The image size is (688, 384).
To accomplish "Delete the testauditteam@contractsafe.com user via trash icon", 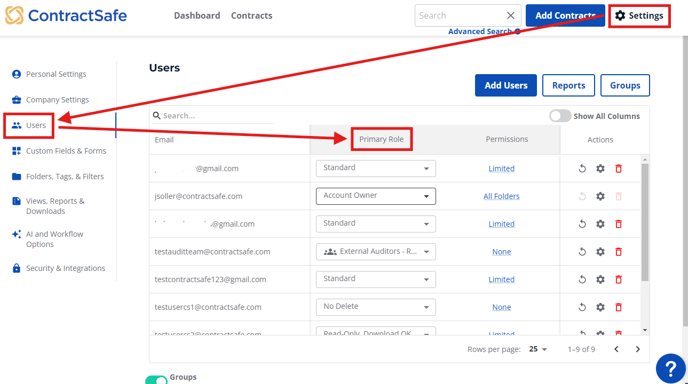I will pos(618,252).
